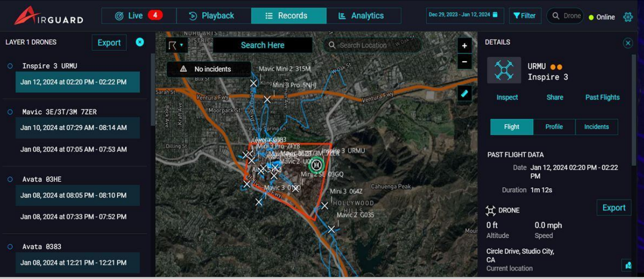Select the Inspire 3 URMU radio circle

pyautogui.click(x=10, y=66)
